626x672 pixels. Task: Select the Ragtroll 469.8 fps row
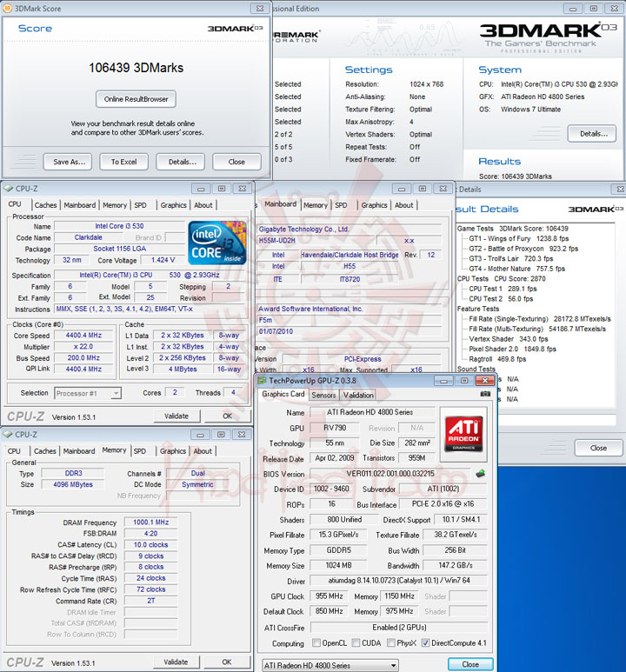click(x=497, y=359)
